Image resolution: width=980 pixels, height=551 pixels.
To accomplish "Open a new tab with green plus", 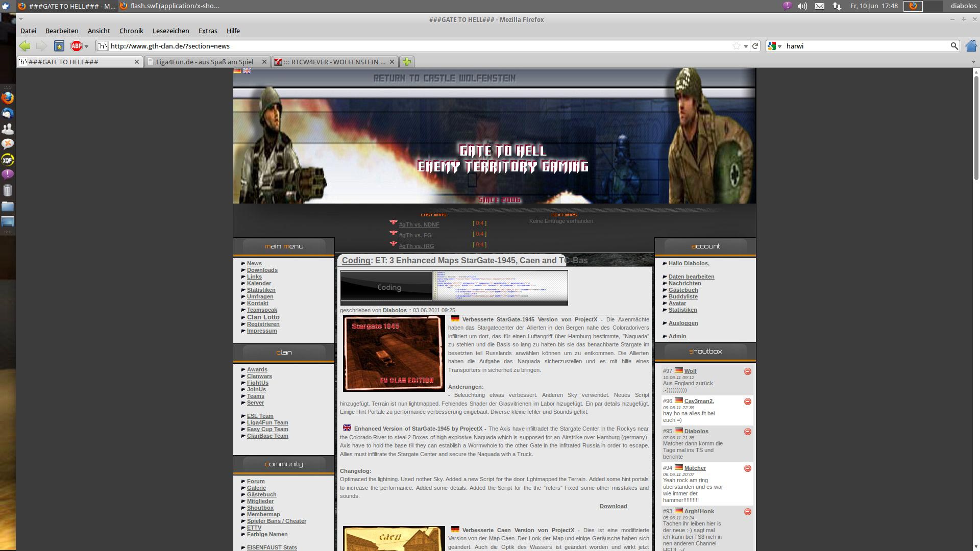I will [407, 62].
